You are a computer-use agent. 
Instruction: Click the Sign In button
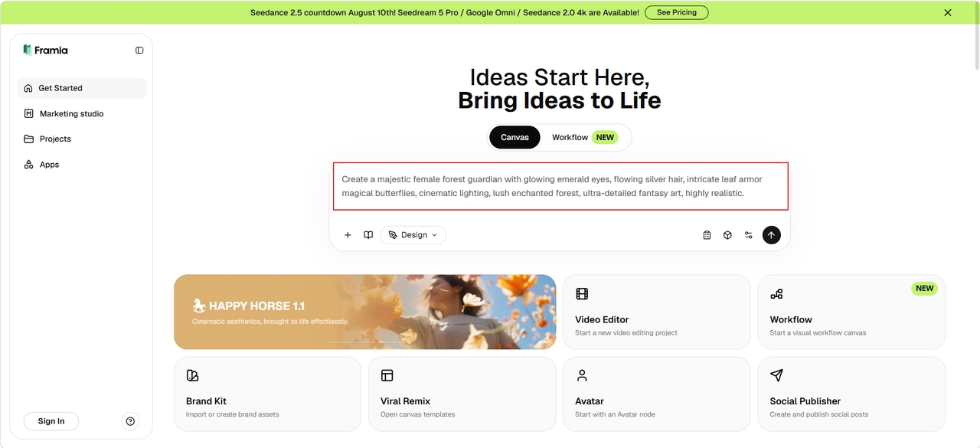(x=51, y=421)
